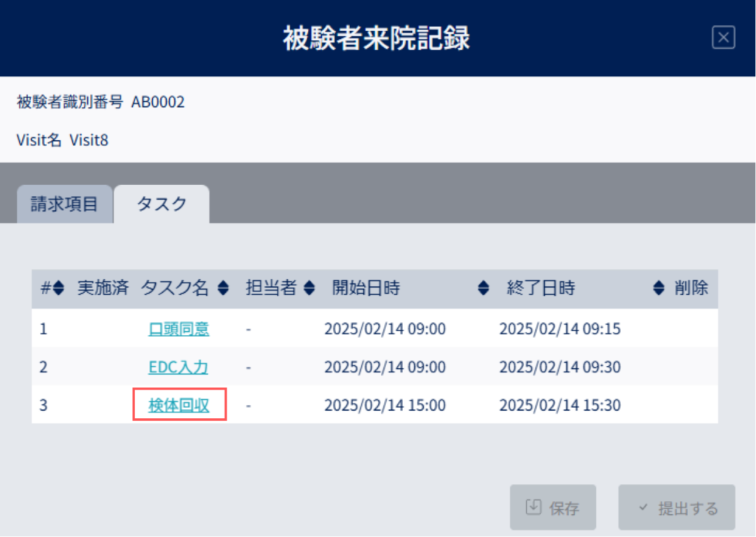Open the 口頭同意 task link
The height and width of the screenshot is (537, 756).
click(179, 329)
